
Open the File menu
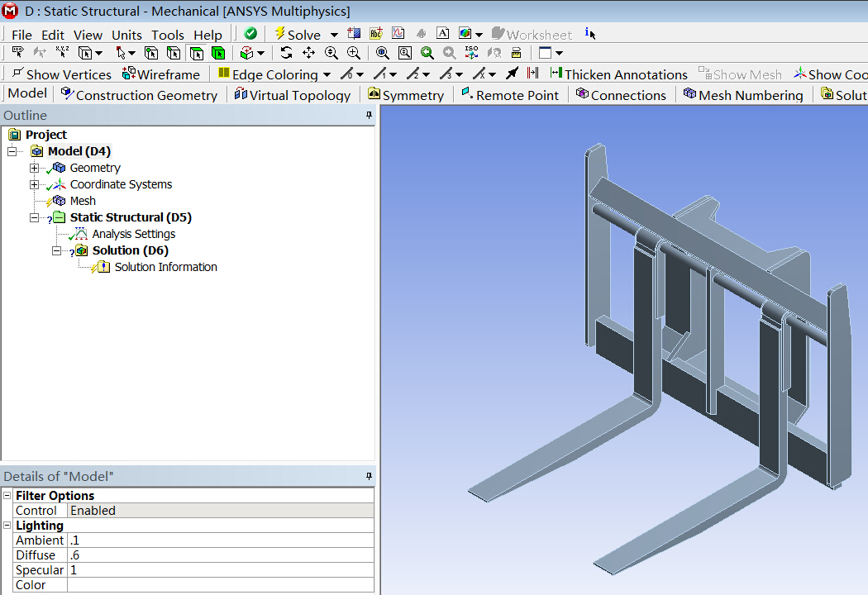(21, 35)
